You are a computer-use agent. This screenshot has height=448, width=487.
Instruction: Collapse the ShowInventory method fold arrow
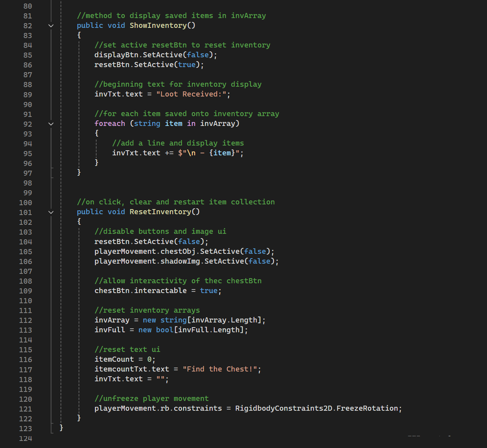coord(51,26)
